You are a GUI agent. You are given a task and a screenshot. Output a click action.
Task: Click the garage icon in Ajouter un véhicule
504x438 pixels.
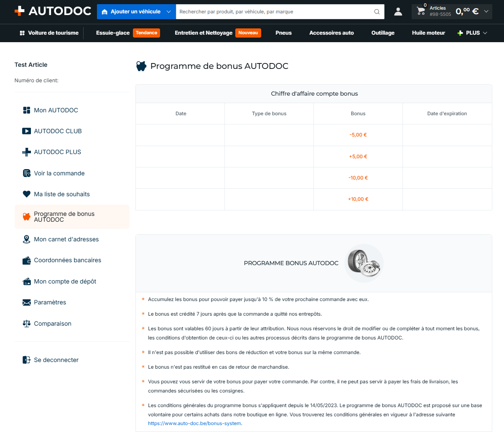pos(104,12)
